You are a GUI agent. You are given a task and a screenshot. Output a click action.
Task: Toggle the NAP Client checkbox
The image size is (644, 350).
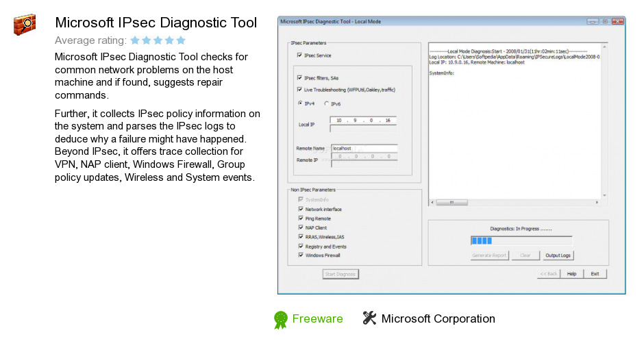click(x=301, y=227)
